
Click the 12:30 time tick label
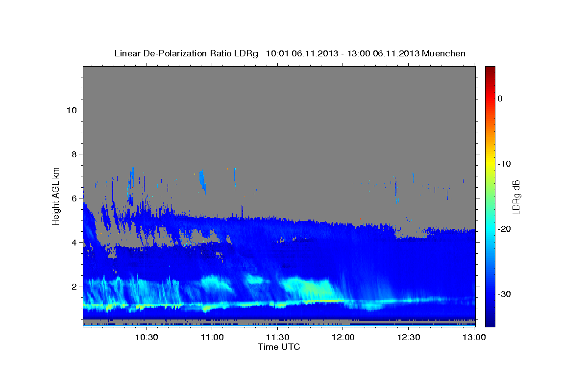tap(409, 337)
